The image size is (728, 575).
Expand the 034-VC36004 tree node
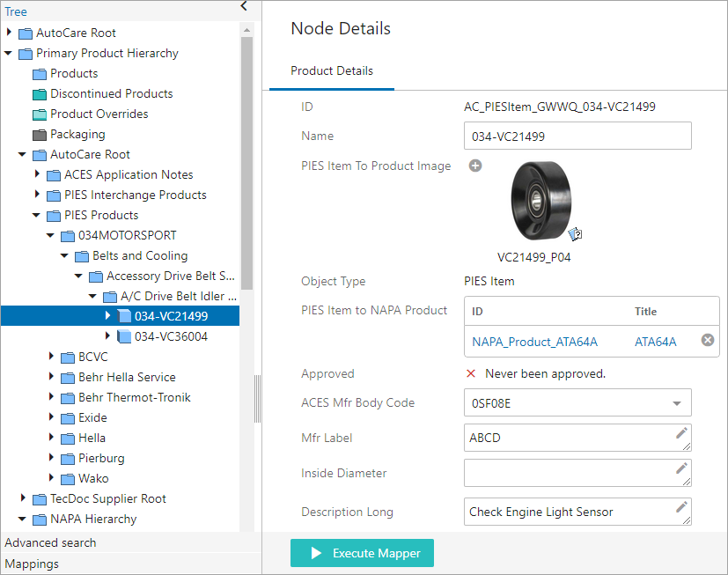point(107,335)
